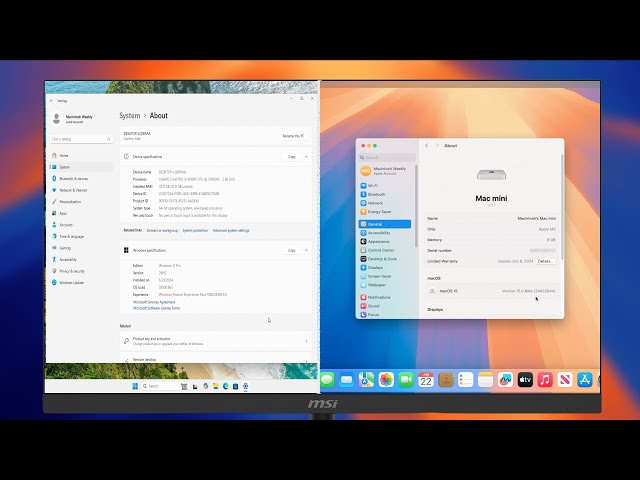
Task: Launch Photos from the macOS Dock
Action: [x=386, y=380]
